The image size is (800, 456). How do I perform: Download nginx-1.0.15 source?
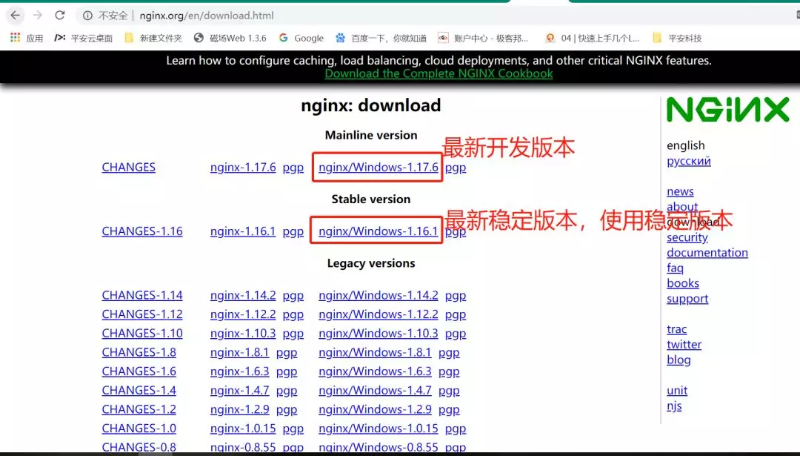tap(243, 428)
